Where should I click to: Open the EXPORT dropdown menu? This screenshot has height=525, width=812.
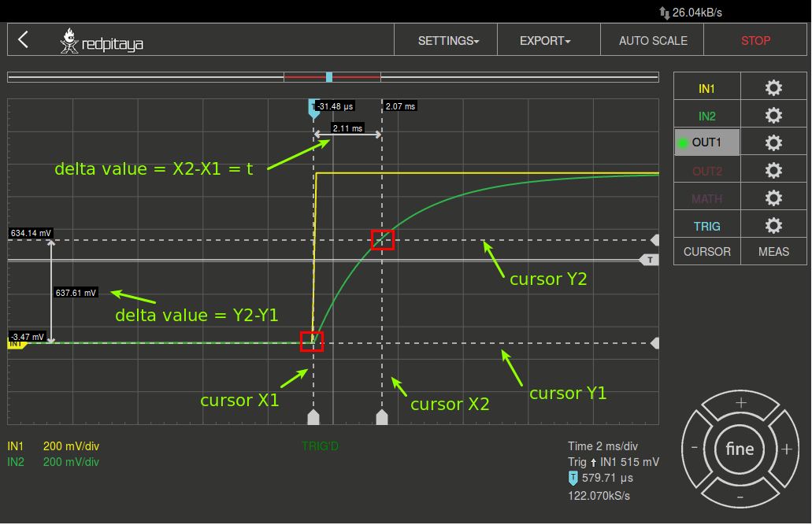(545, 40)
